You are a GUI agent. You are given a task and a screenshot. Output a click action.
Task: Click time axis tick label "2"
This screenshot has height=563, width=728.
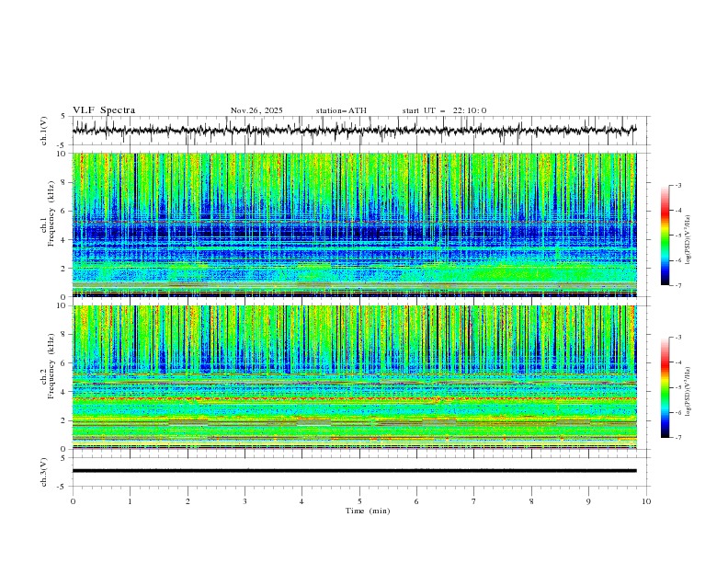[x=188, y=501]
